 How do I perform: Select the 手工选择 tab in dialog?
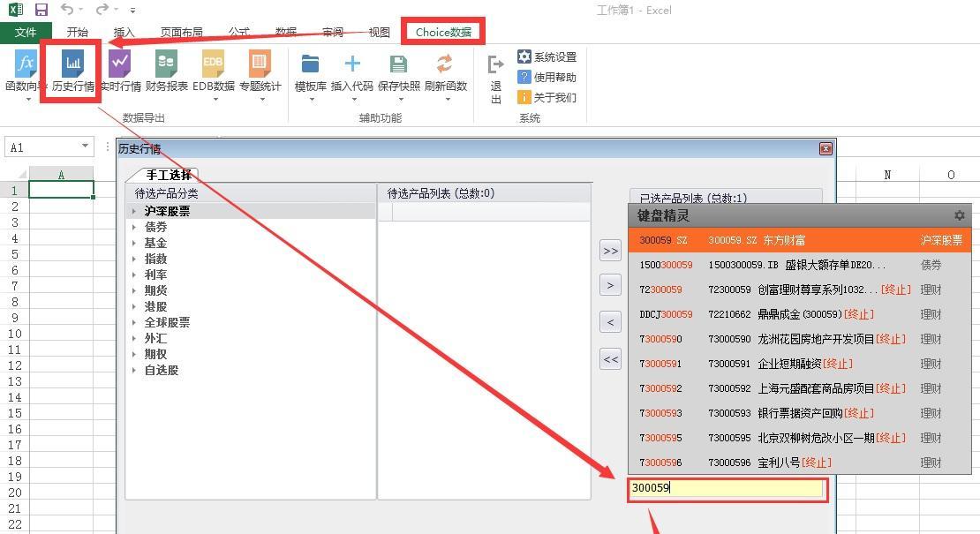pyautogui.click(x=168, y=175)
